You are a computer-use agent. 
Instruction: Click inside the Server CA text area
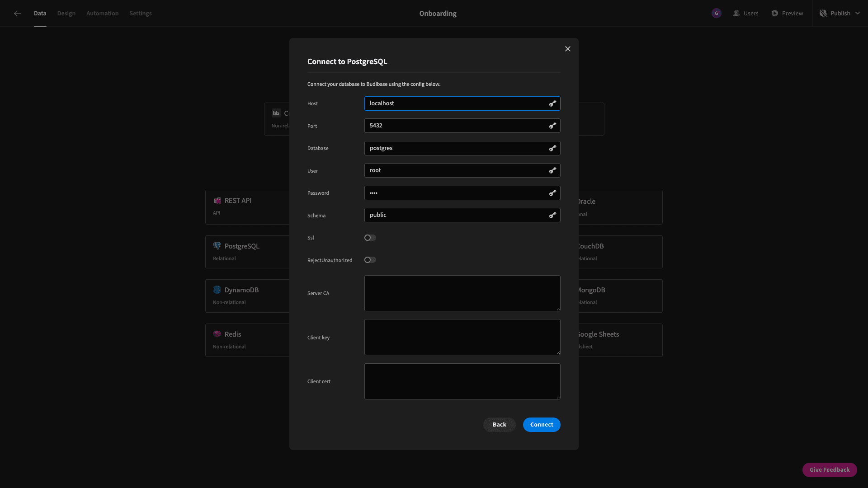pos(462,293)
